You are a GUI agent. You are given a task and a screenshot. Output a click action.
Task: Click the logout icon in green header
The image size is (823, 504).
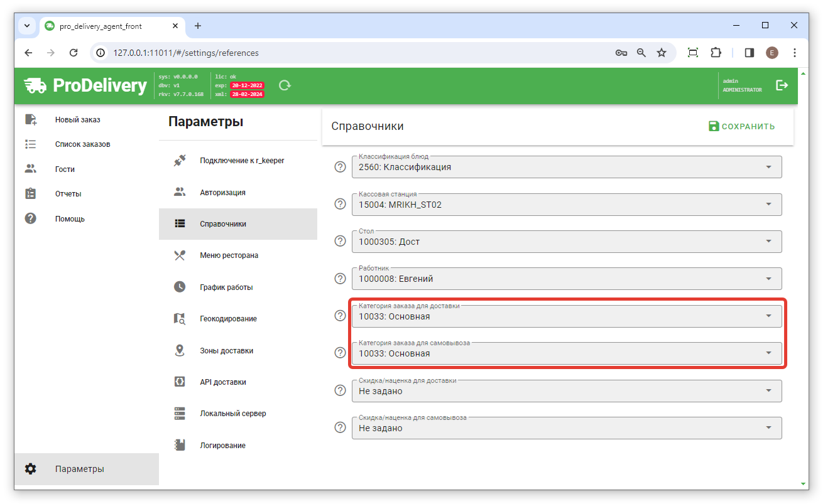(x=782, y=85)
